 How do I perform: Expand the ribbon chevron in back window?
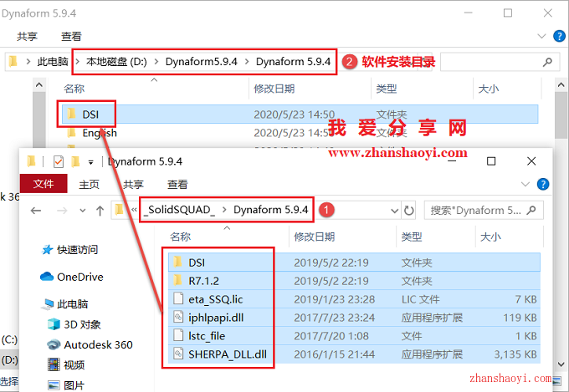(x=541, y=36)
